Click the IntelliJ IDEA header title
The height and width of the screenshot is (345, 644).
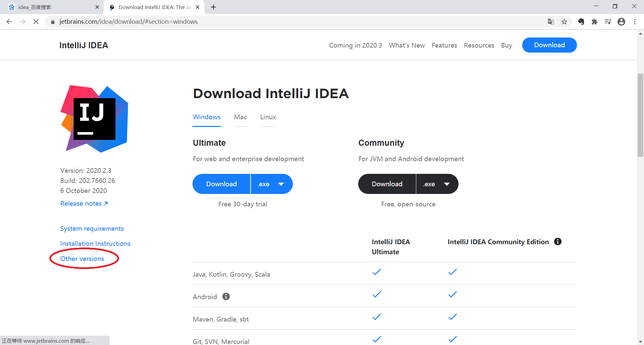click(x=84, y=45)
